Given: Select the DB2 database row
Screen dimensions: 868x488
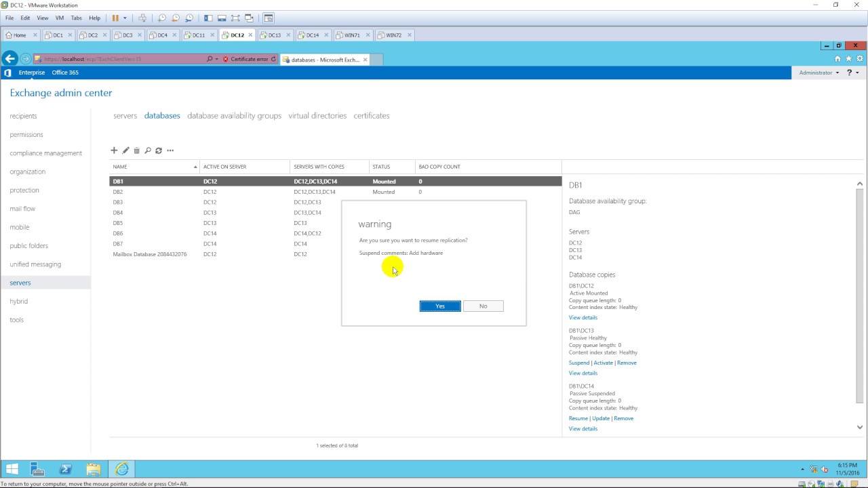Looking at the screenshot, I should pyautogui.click(x=336, y=192).
